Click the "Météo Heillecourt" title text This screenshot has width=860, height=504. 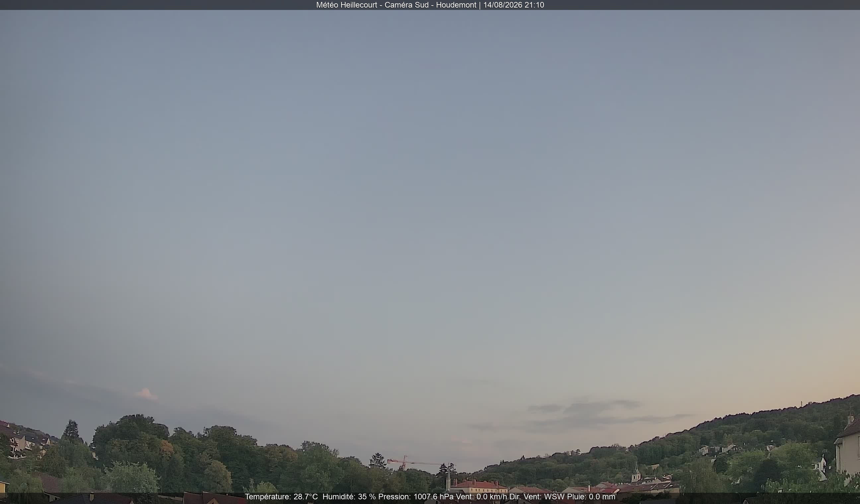coord(346,5)
